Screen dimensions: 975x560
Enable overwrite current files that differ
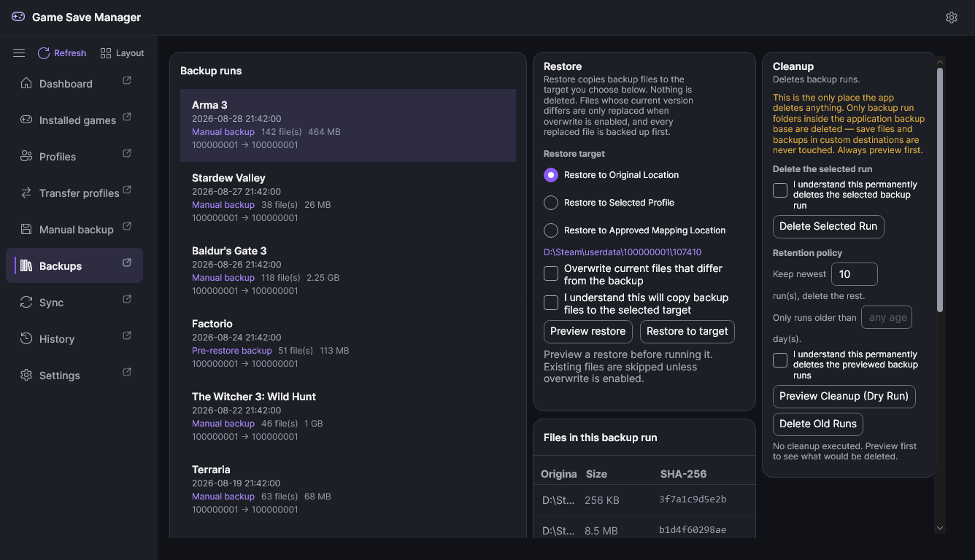point(551,273)
